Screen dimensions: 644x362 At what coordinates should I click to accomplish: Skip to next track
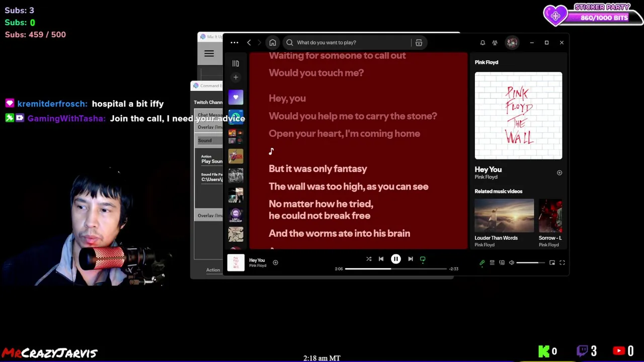click(x=411, y=259)
